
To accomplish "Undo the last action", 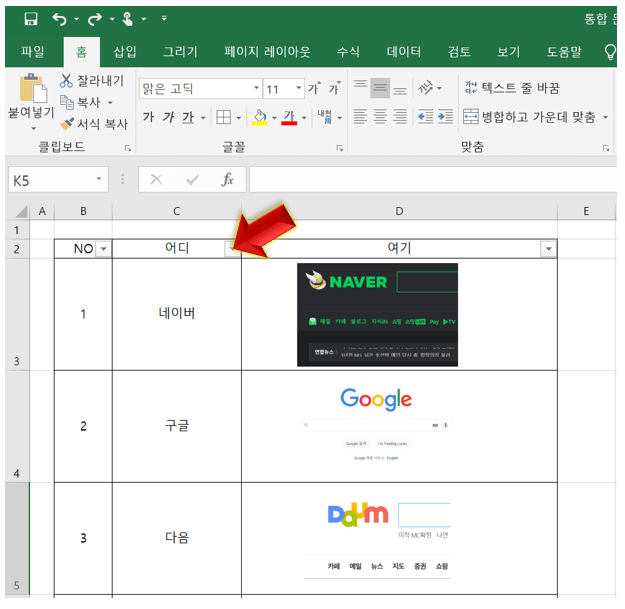I will click(60, 19).
